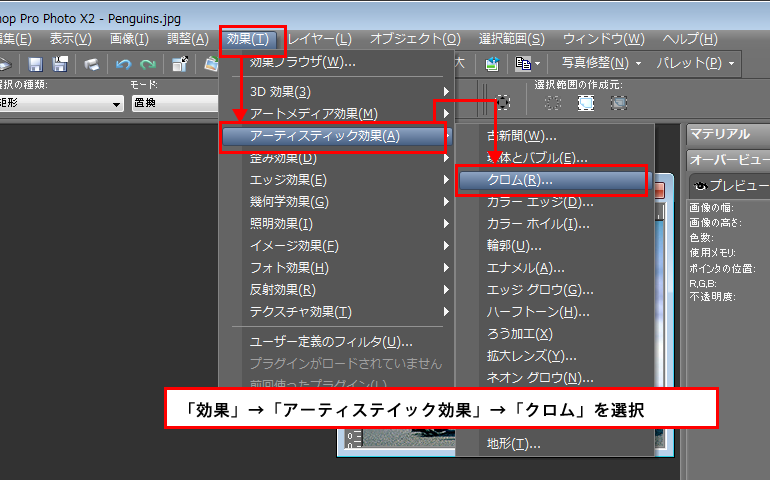Choose 古新聞(W)... from submenu

(555, 136)
